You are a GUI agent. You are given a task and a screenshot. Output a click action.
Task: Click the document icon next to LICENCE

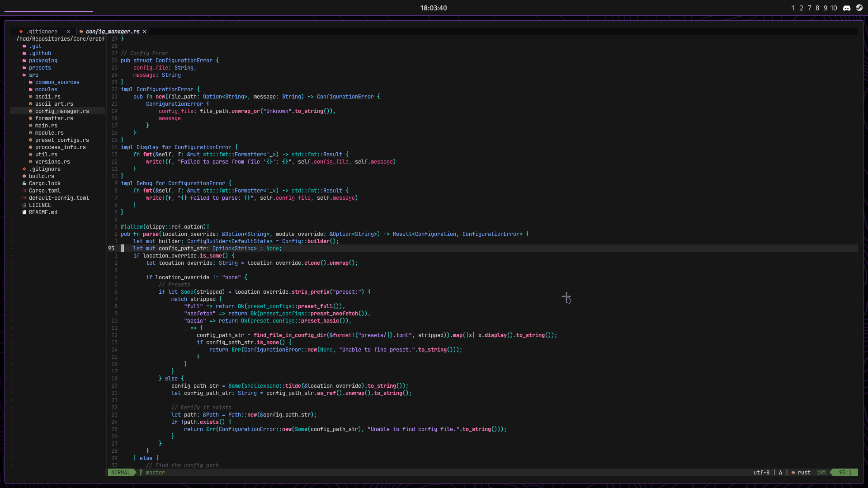pos(24,205)
